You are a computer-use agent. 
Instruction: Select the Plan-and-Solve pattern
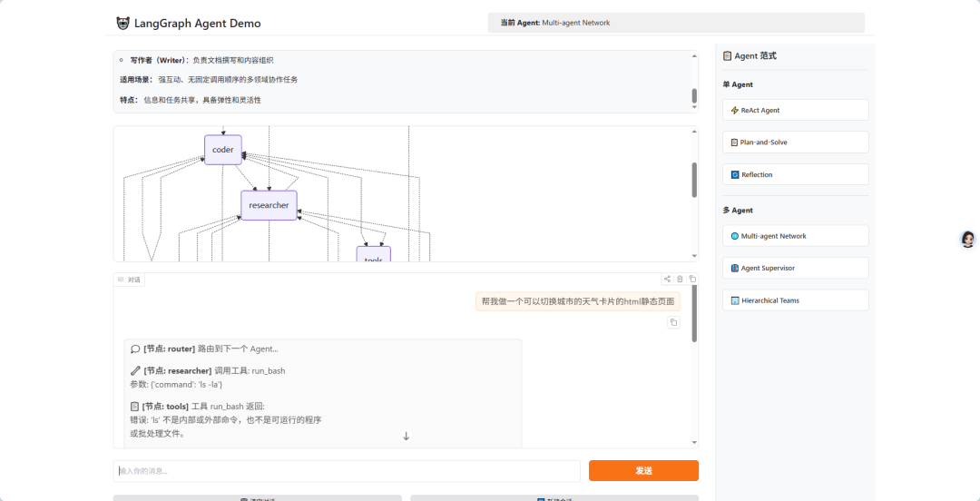point(796,142)
